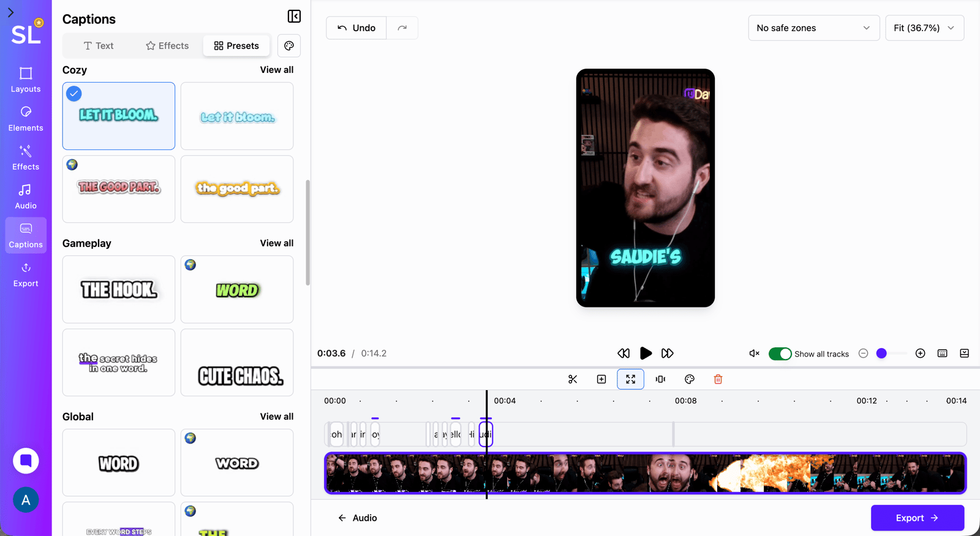Switch to the Text tab
This screenshot has width=980, height=536.
pos(99,46)
